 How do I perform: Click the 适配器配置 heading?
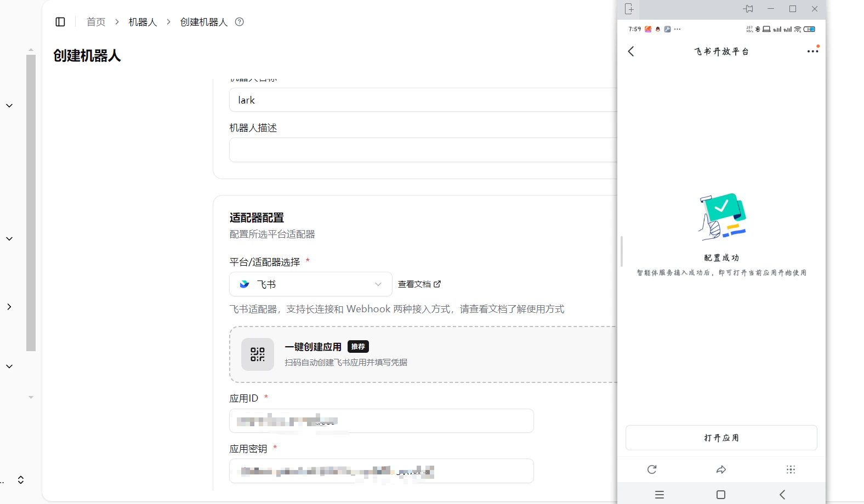point(257,217)
